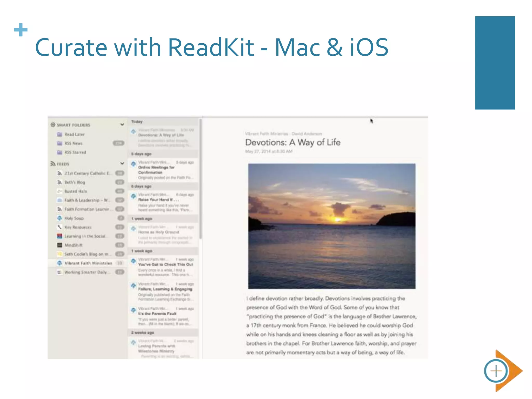Viewport: 532px width, 399px height.
Task: Select the Faith & Leadership feed
Action: pos(87,200)
